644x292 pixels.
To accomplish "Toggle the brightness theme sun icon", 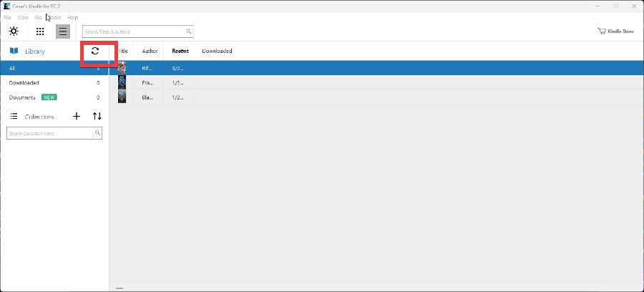I will (x=14, y=31).
